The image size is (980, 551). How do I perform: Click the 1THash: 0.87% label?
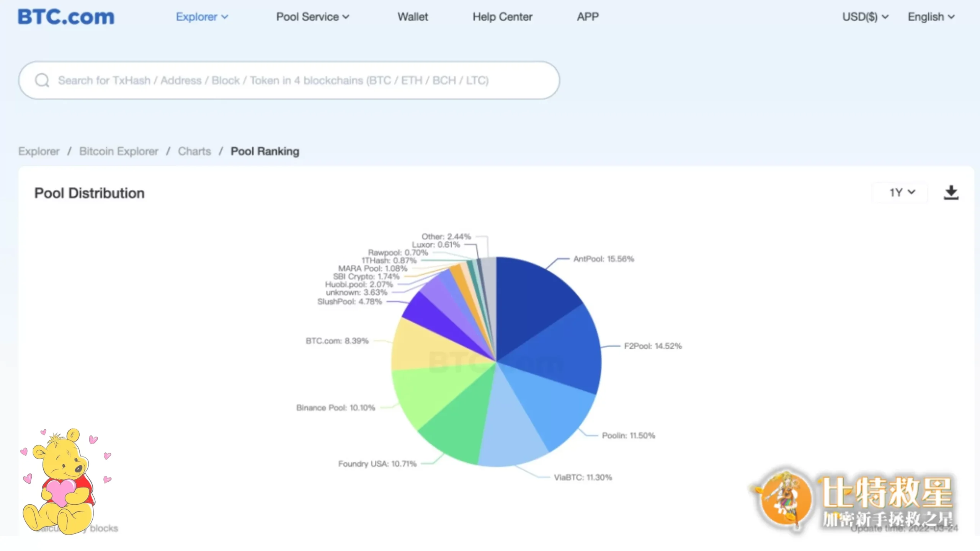[389, 260]
